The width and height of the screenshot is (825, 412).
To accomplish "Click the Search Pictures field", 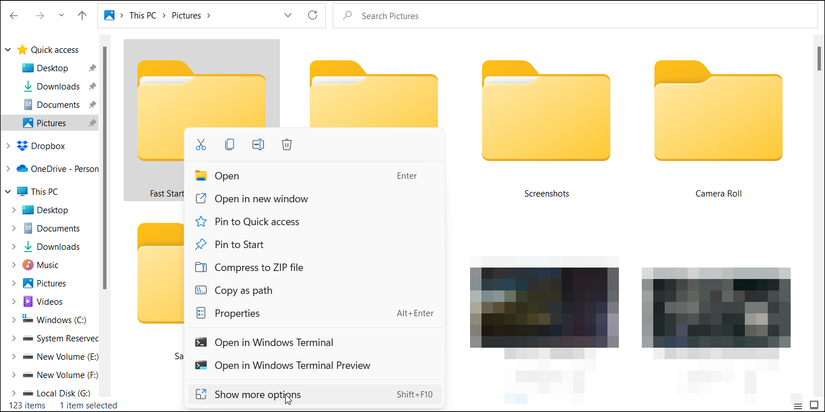I will click(x=575, y=16).
